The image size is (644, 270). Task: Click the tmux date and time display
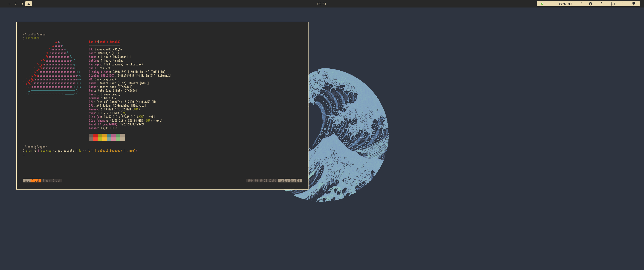(x=262, y=181)
